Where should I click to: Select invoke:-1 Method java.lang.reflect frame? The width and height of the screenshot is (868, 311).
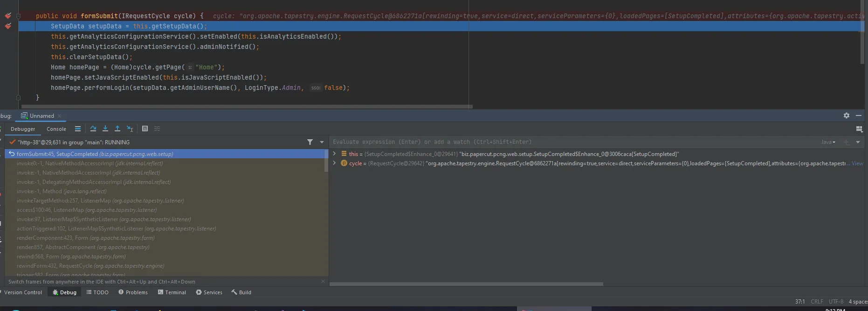tap(165, 191)
